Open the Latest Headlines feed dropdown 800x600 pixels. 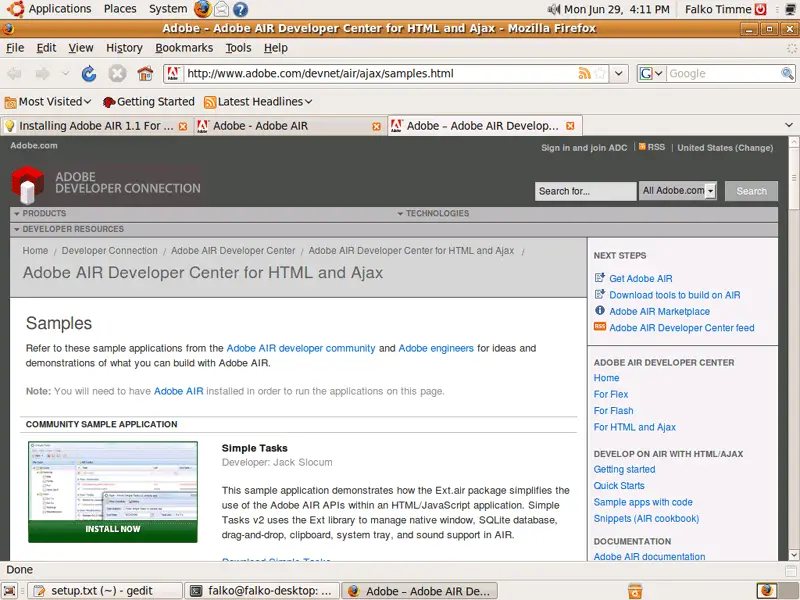click(x=258, y=102)
